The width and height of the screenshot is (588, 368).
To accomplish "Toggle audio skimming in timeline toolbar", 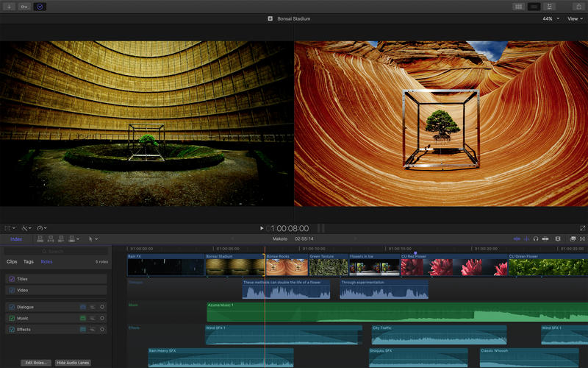I will 526,238.
